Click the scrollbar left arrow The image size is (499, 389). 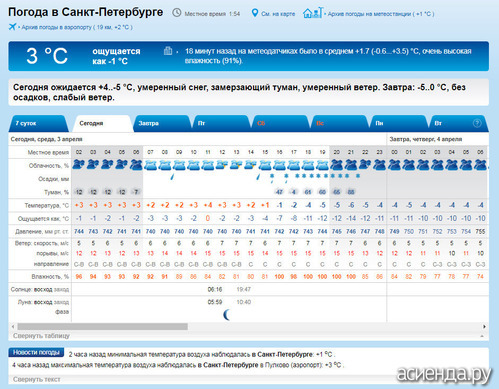point(13,327)
